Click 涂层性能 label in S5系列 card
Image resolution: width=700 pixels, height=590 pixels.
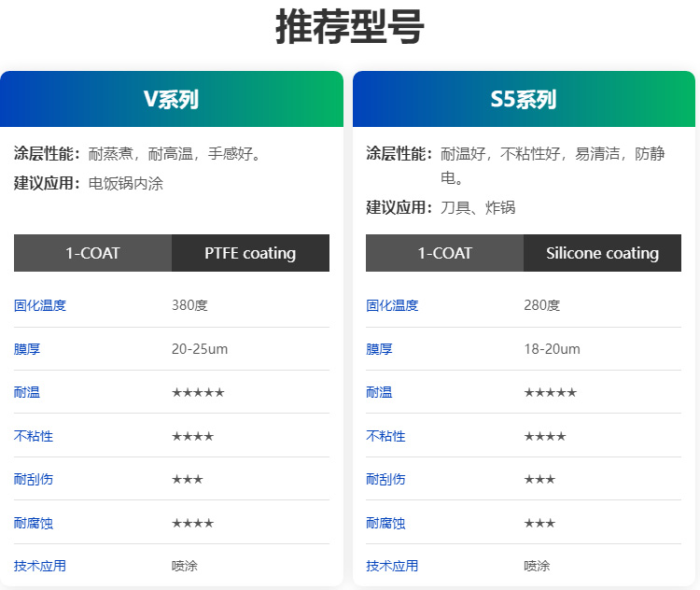click(399, 154)
